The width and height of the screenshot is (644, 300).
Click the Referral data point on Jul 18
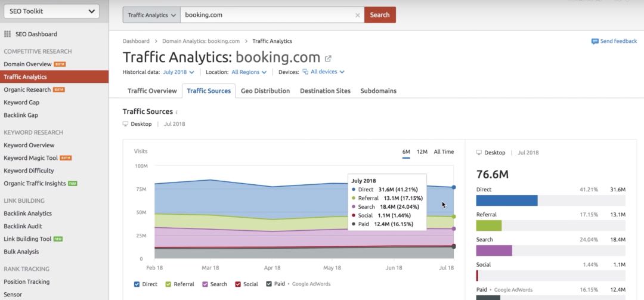pyautogui.click(x=454, y=217)
